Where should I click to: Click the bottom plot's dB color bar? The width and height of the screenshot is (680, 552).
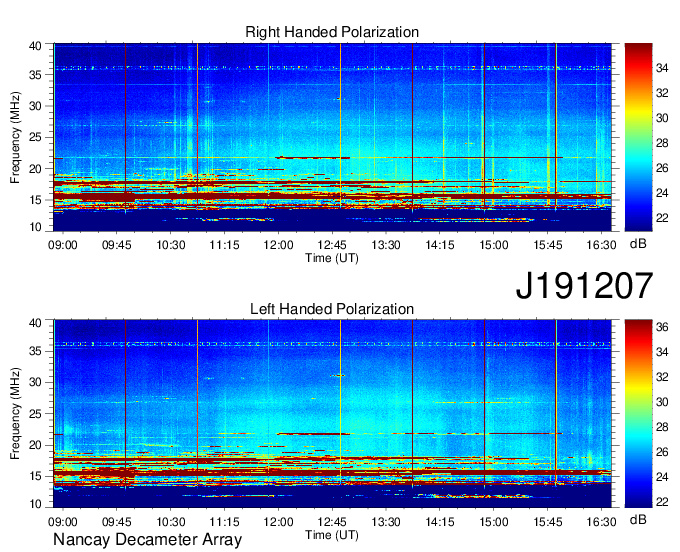[638, 414]
